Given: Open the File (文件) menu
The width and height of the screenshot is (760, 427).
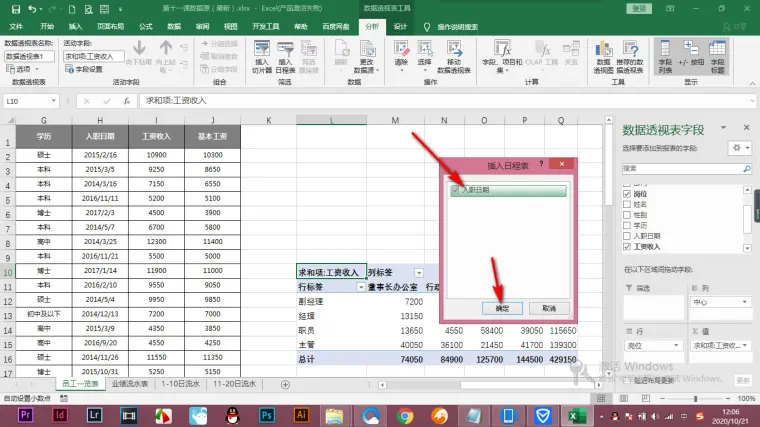Looking at the screenshot, I should pos(16,27).
